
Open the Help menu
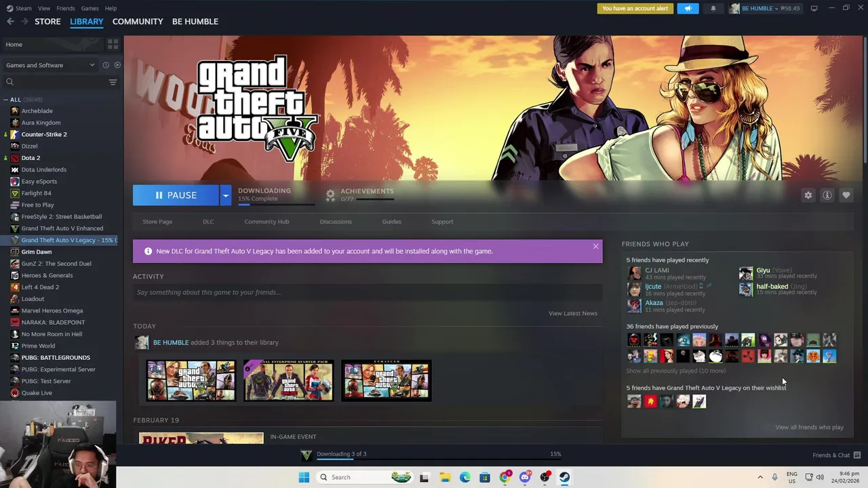(111, 8)
